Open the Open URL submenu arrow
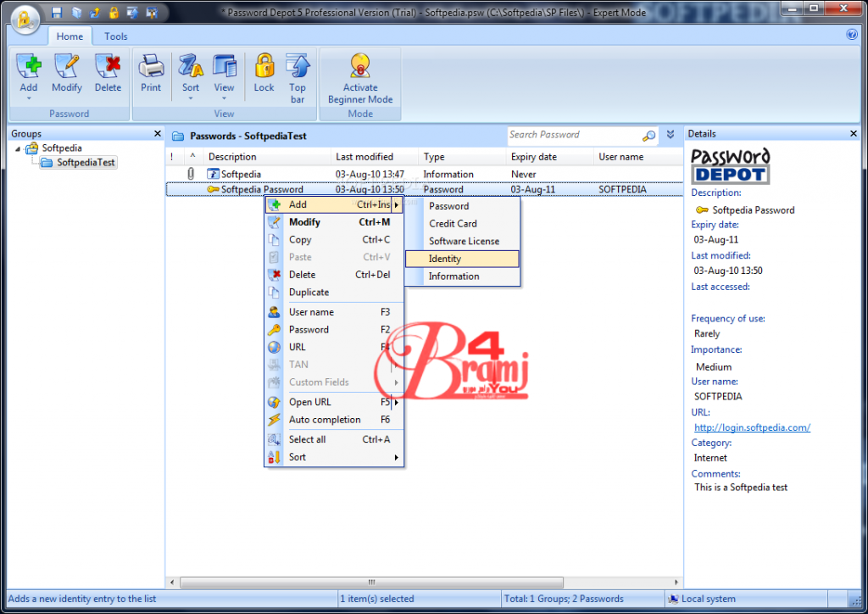This screenshot has width=868, height=614. 397,403
